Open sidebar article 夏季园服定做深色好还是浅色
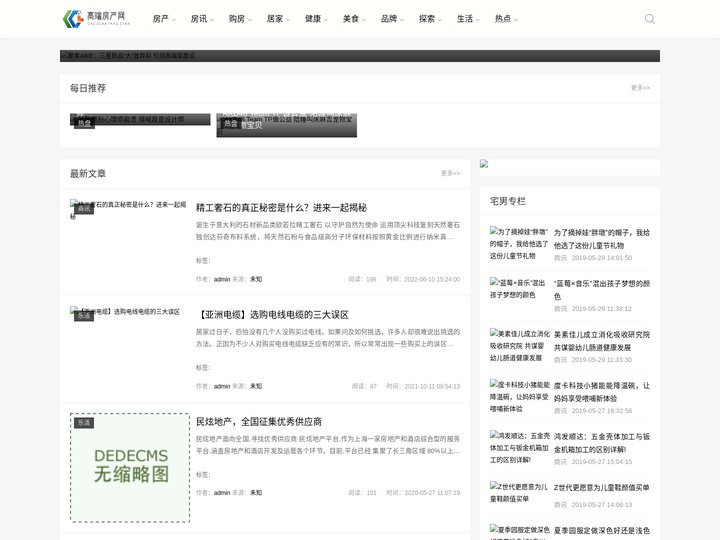720x540 pixels. coord(602,530)
